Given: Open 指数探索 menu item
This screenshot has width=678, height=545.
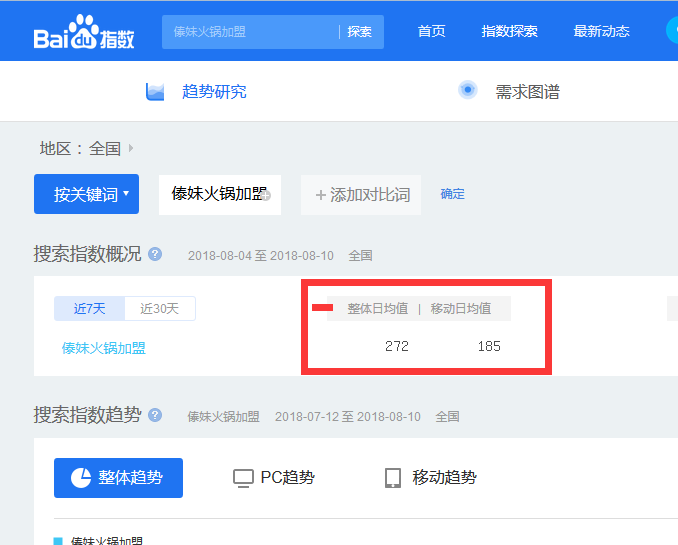Looking at the screenshot, I should pyautogui.click(x=509, y=31).
